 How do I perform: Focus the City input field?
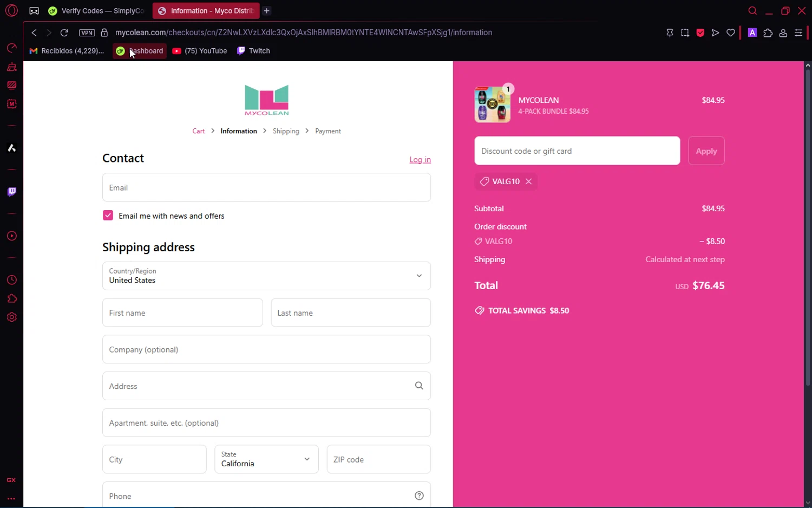154,459
